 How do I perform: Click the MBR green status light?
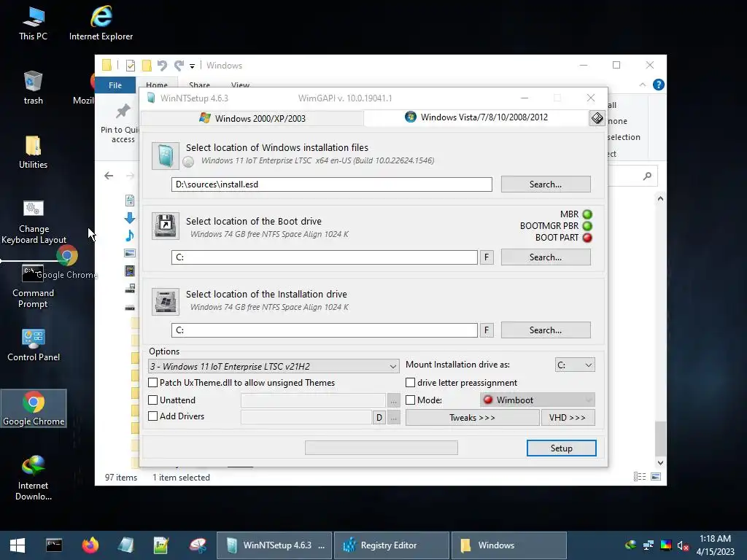point(587,214)
